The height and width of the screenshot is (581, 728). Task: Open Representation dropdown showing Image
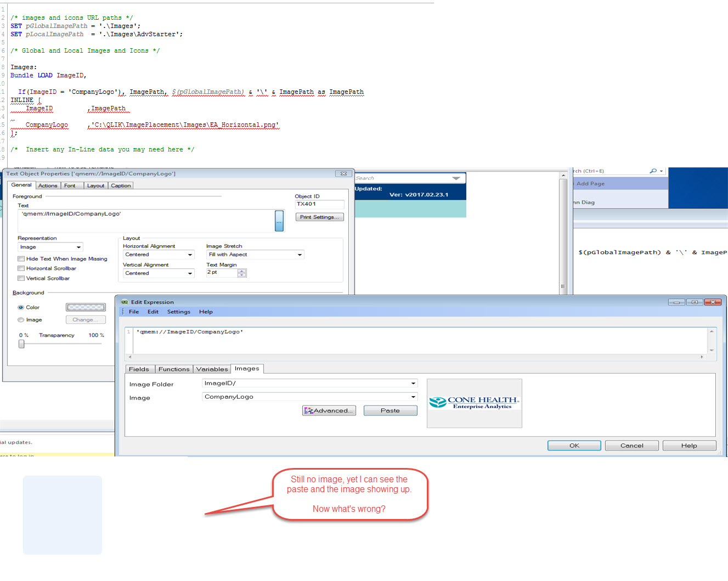click(50, 247)
